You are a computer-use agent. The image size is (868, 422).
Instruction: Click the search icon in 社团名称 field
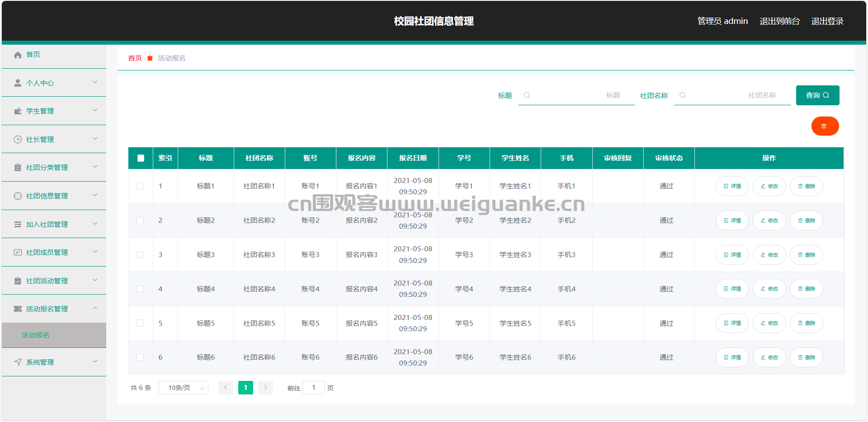point(683,95)
